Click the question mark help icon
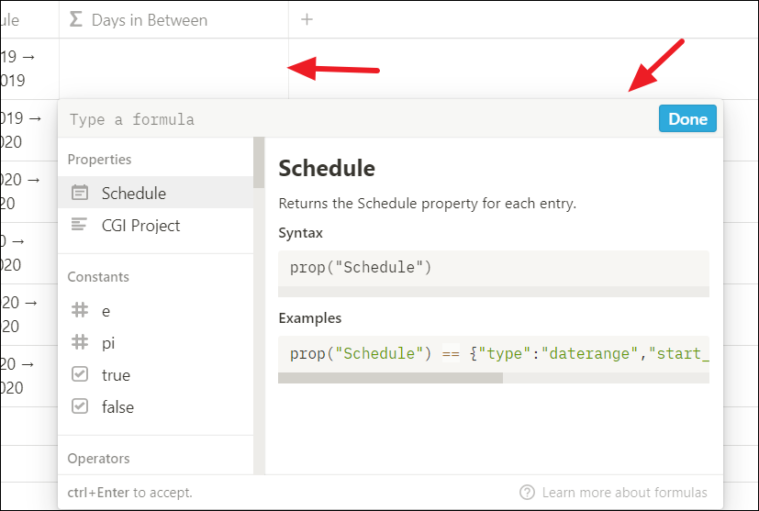 point(527,492)
